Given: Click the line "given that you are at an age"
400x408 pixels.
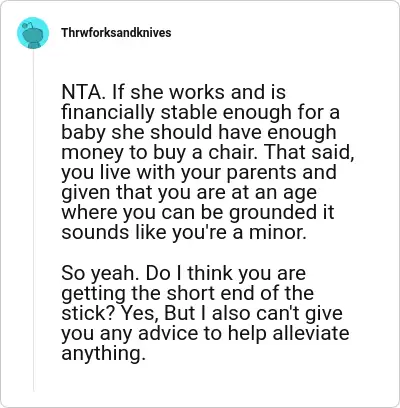Looking at the screenshot, I should click(x=189, y=192).
